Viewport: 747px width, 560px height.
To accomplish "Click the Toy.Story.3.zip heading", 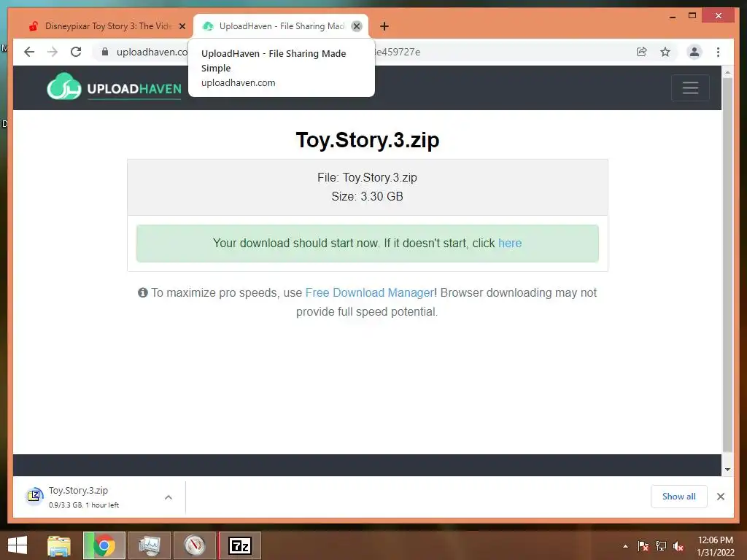I will (x=368, y=140).
